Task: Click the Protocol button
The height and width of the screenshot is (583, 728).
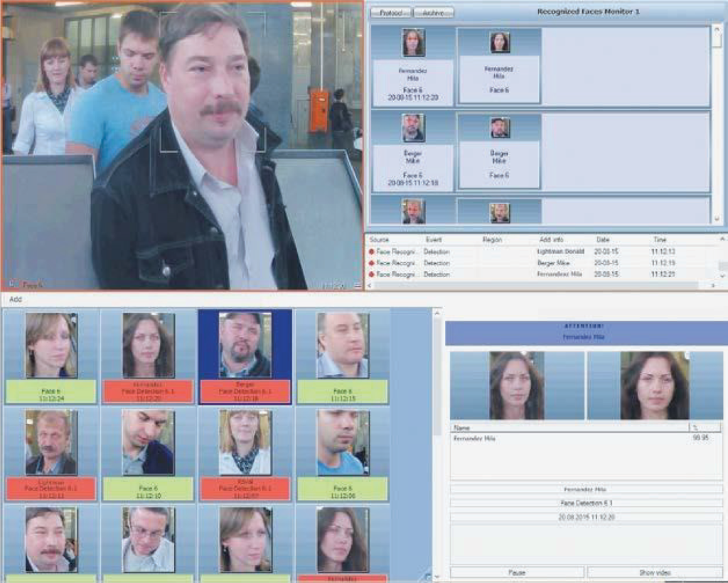Action: tap(391, 13)
